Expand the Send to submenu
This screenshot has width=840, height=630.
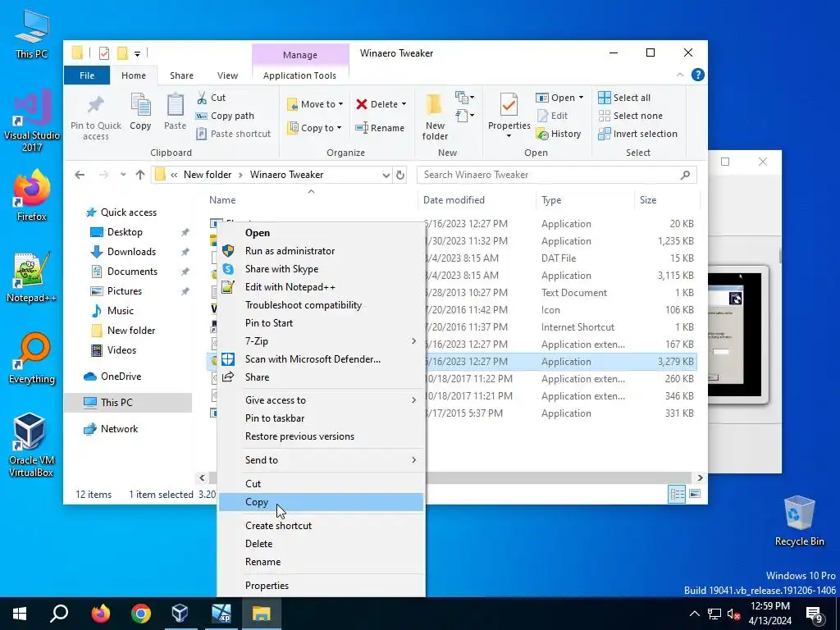click(x=321, y=460)
